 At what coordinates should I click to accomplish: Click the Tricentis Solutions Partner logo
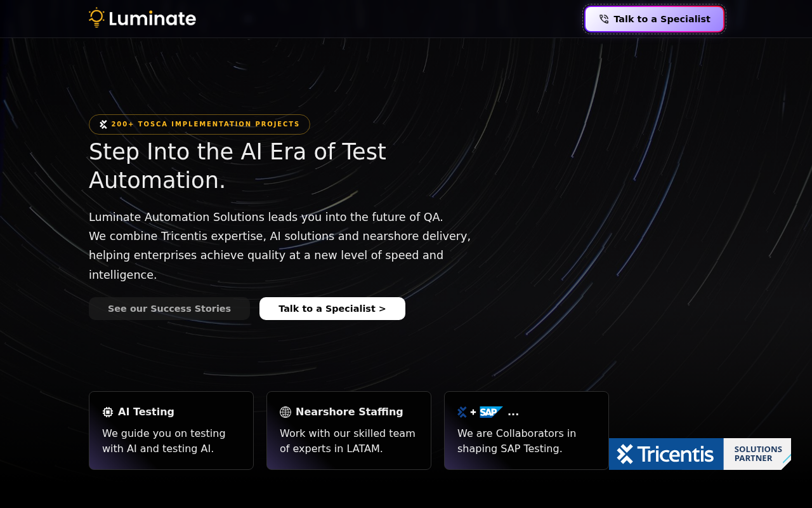(700, 454)
